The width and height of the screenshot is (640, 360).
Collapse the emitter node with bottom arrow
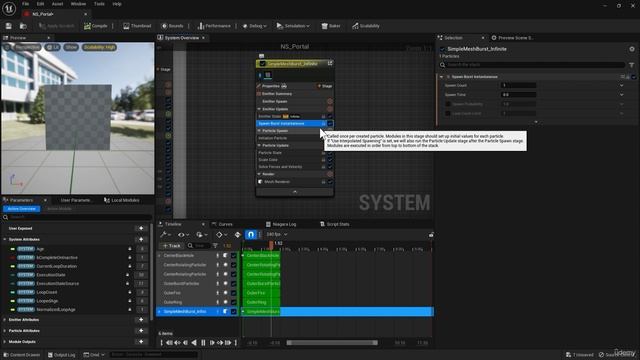tap(295, 192)
